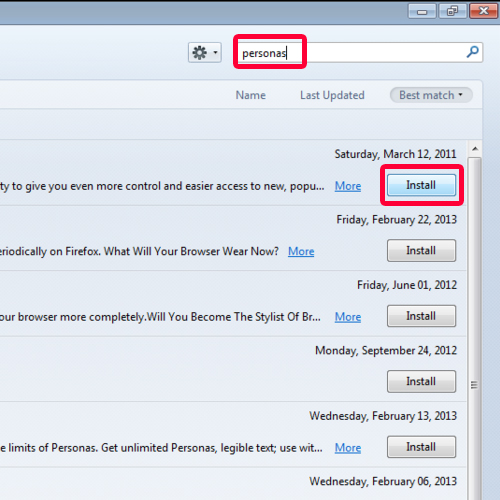Click the date Friday, February 22, 2013
The height and width of the screenshot is (500, 500).
[396, 220]
